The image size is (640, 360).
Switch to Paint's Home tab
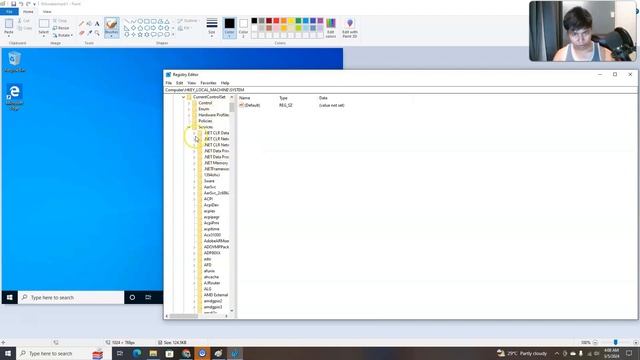pyautogui.click(x=28, y=12)
